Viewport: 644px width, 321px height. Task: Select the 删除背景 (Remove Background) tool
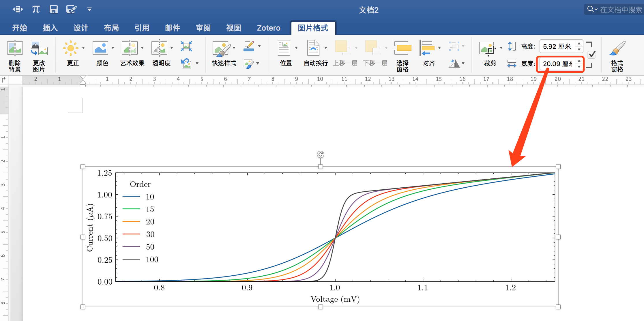(14, 55)
